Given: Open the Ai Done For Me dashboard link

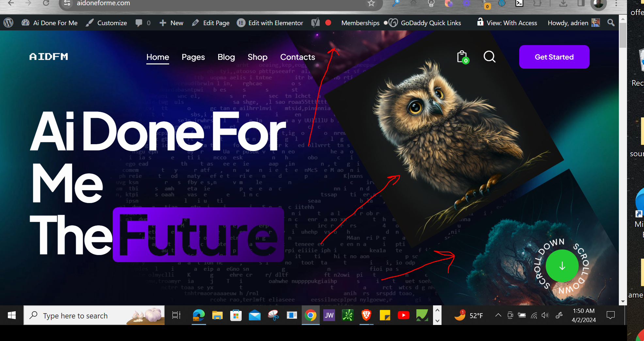Looking at the screenshot, I should tap(50, 23).
